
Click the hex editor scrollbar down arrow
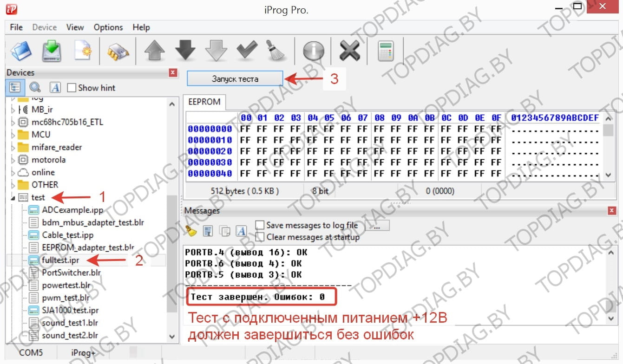point(608,175)
